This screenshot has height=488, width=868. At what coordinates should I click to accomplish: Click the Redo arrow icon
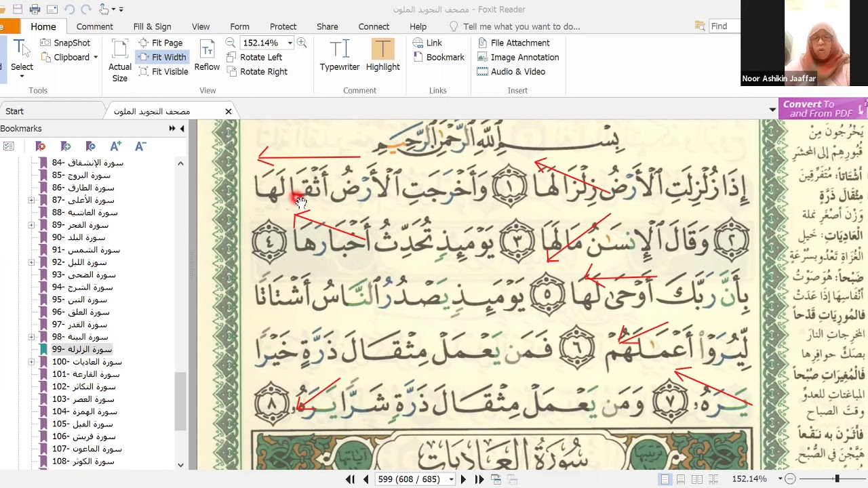85,9
